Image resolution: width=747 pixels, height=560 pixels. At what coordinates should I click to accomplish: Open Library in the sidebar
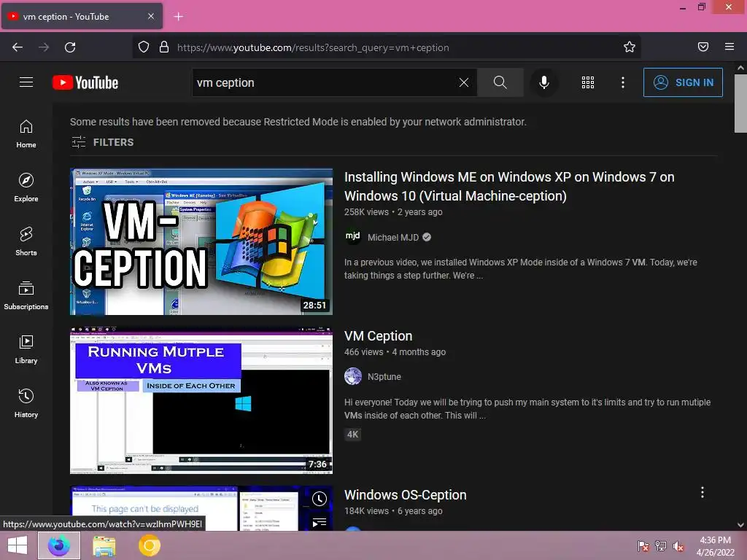coord(26,349)
